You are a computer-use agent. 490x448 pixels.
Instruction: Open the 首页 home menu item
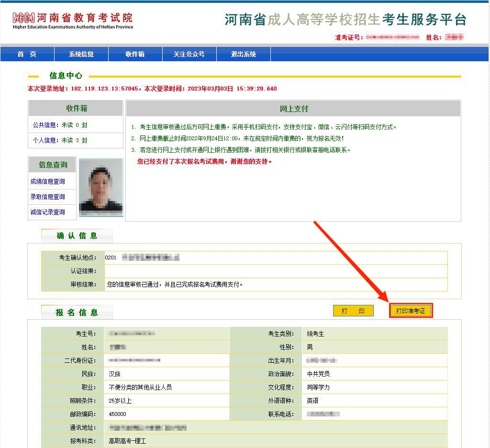27,54
